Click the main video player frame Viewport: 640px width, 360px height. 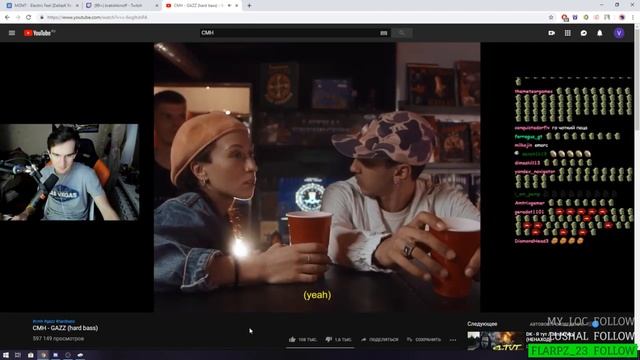point(317,177)
